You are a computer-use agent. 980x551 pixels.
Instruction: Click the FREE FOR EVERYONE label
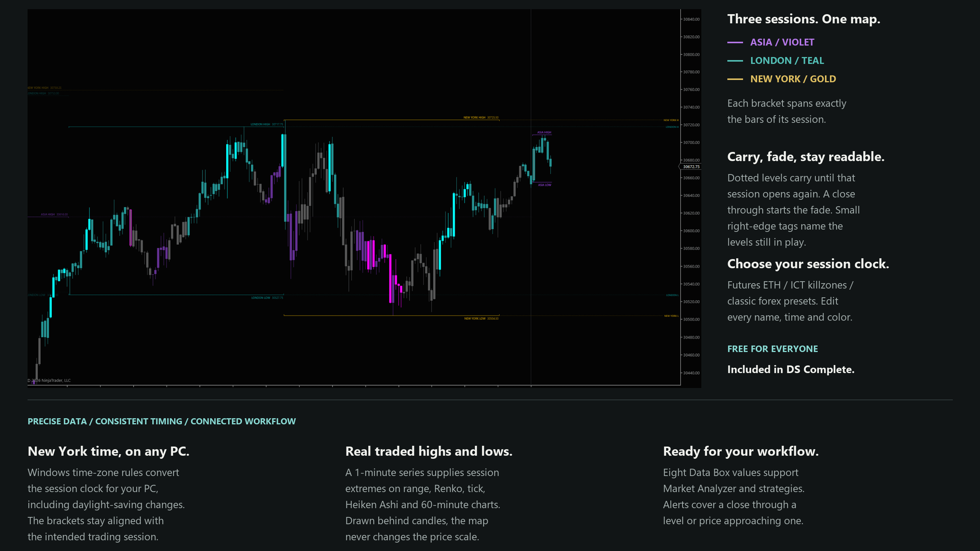[x=773, y=349]
